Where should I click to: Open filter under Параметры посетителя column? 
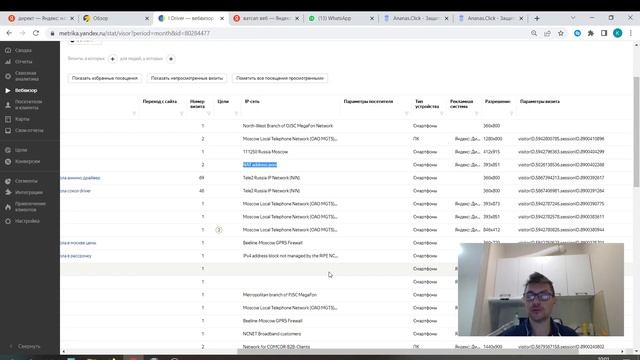click(x=406, y=113)
